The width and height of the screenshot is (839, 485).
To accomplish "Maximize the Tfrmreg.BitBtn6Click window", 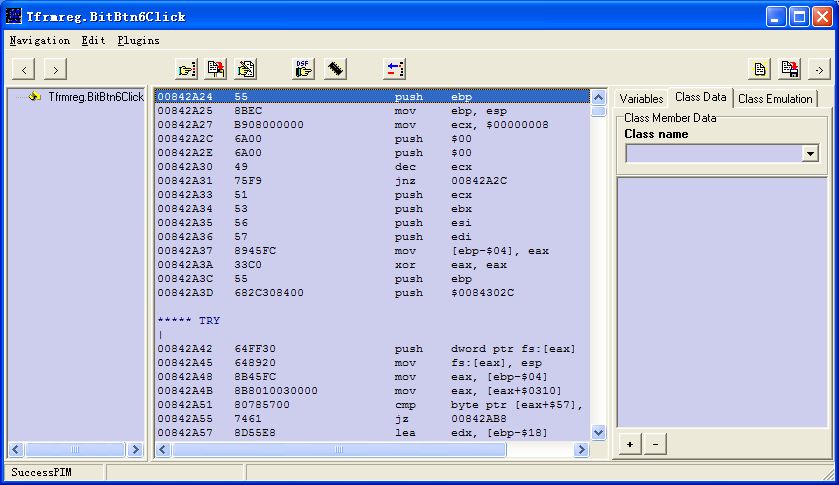I will 799,17.
